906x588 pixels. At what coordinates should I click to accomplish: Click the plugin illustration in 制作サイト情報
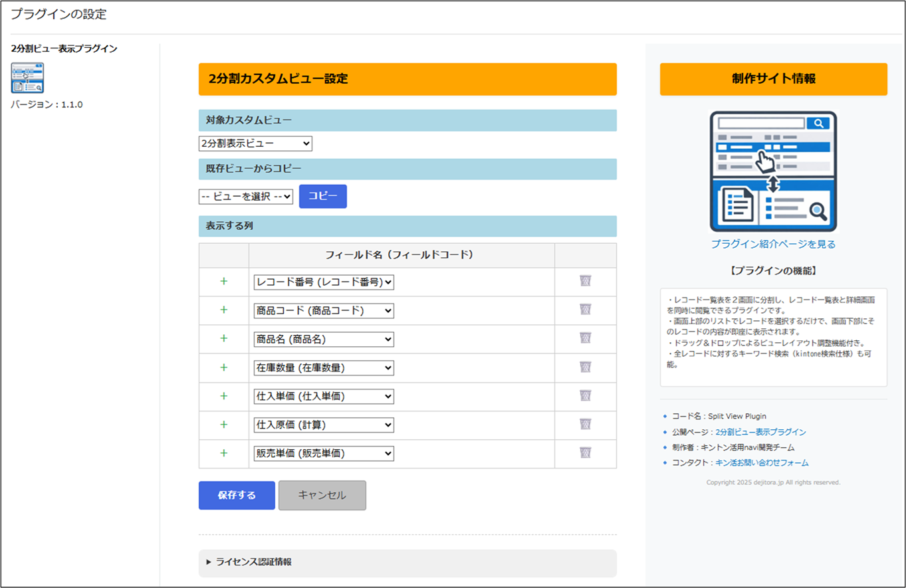click(x=773, y=171)
